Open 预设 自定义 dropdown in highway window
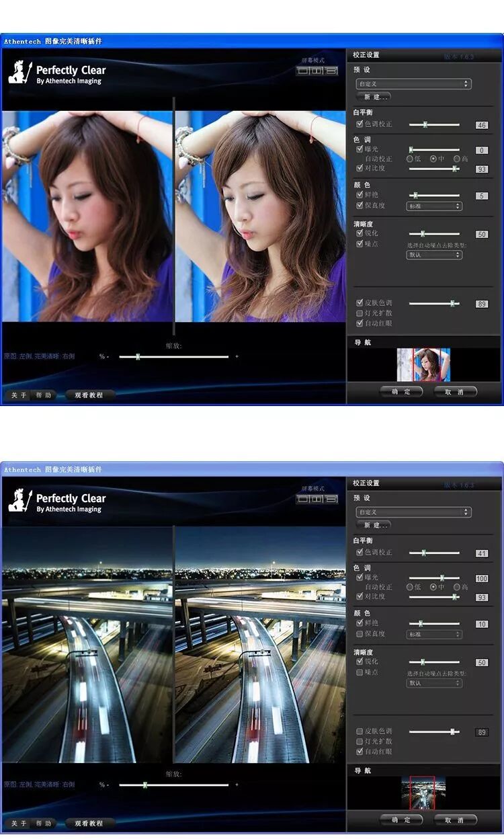This screenshot has width=504, height=839. point(413,512)
